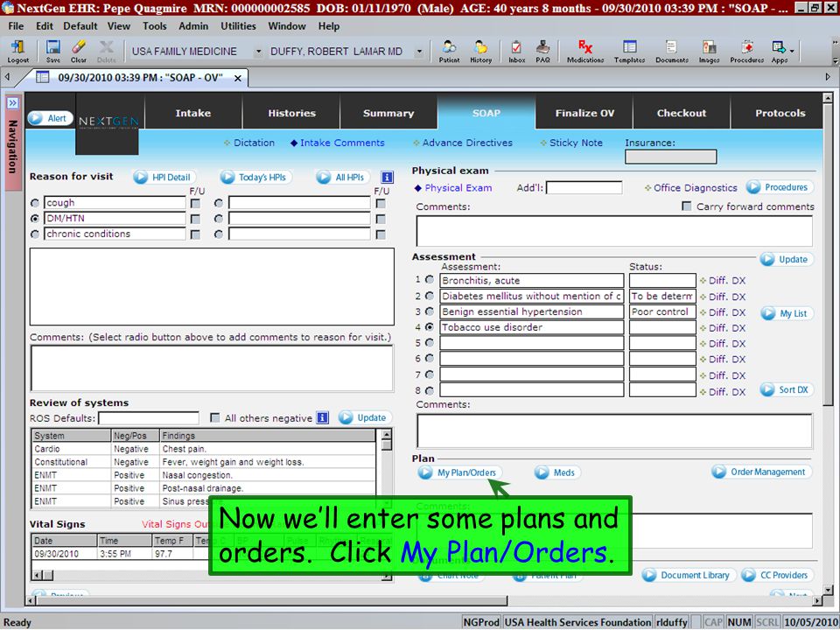Screen dimensions: 840x630
Task: Open the Document Library button
Action: pos(689,576)
